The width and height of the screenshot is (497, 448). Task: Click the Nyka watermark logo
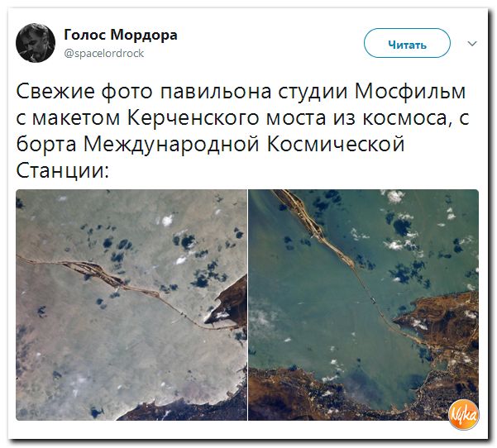point(464,415)
